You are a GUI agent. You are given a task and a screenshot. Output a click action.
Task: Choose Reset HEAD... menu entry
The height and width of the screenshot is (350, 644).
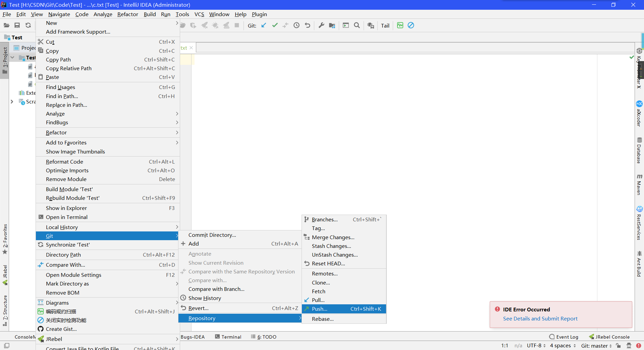point(344,263)
